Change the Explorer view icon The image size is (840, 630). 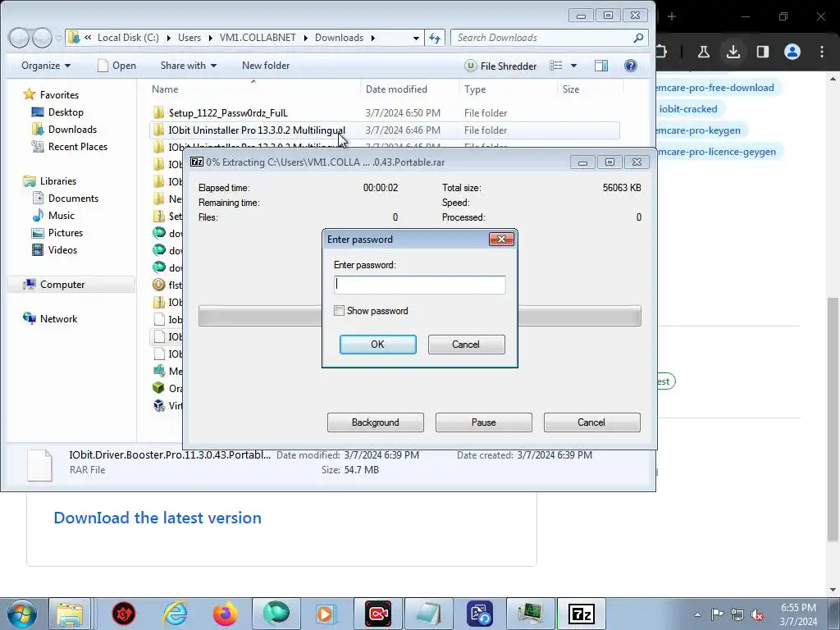(x=556, y=66)
